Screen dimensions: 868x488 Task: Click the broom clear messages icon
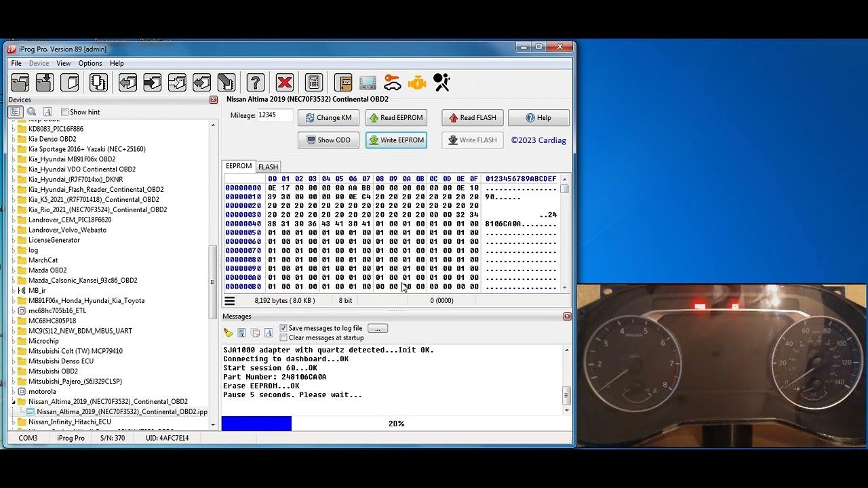click(x=228, y=333)
